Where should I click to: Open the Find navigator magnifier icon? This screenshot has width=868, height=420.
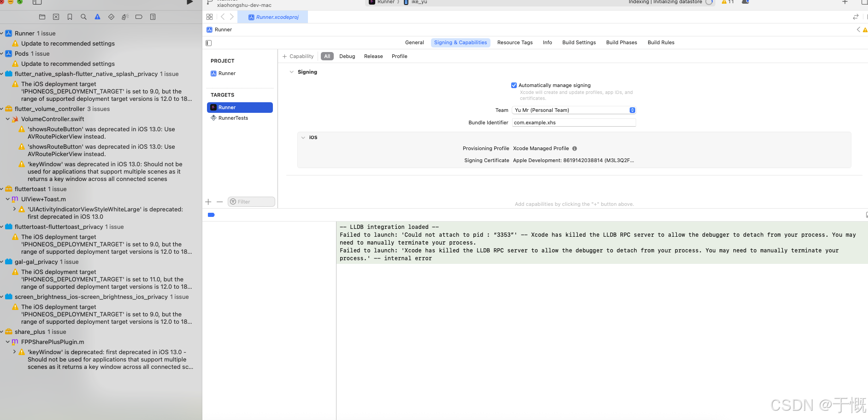click(83, 17)
